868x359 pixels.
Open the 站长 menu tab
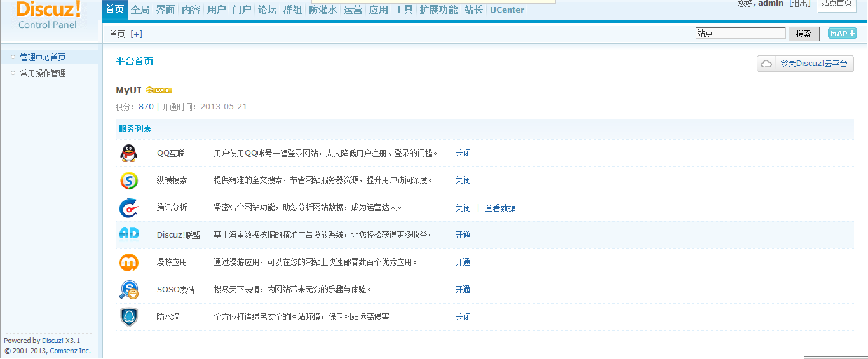pos(473,10)
